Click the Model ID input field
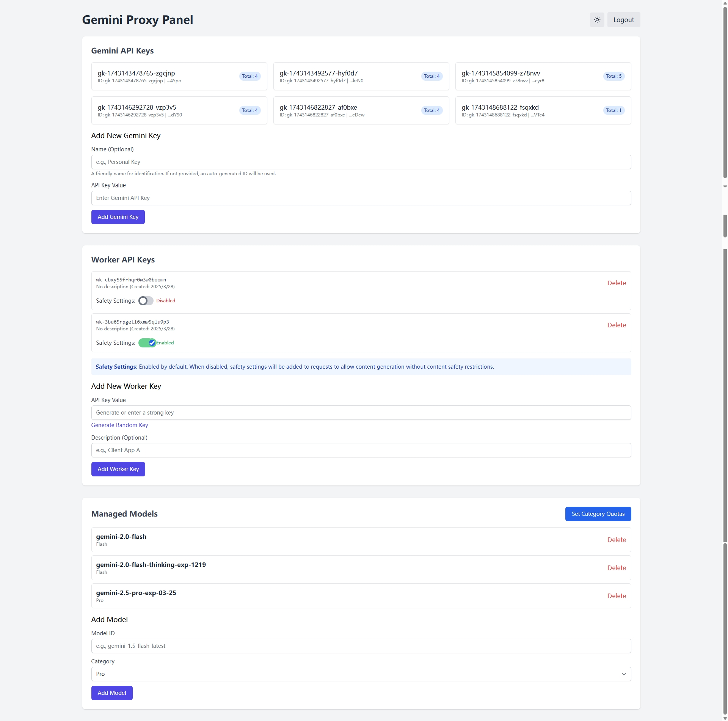728x721 pixels. [361, 646]
